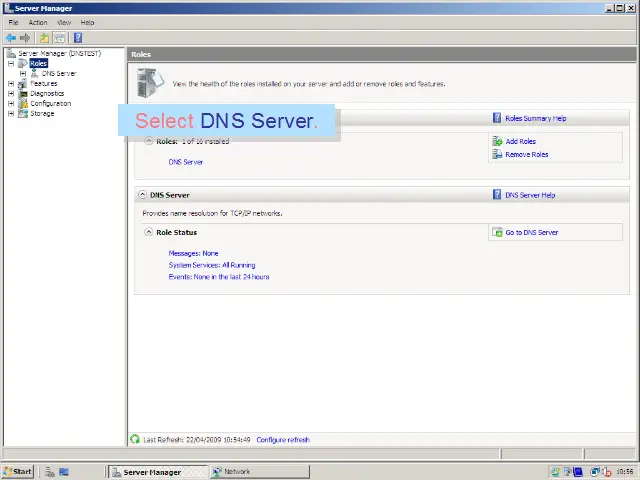
Task: Click Events: None in the last 24 hours
Action: pos(219,277)
